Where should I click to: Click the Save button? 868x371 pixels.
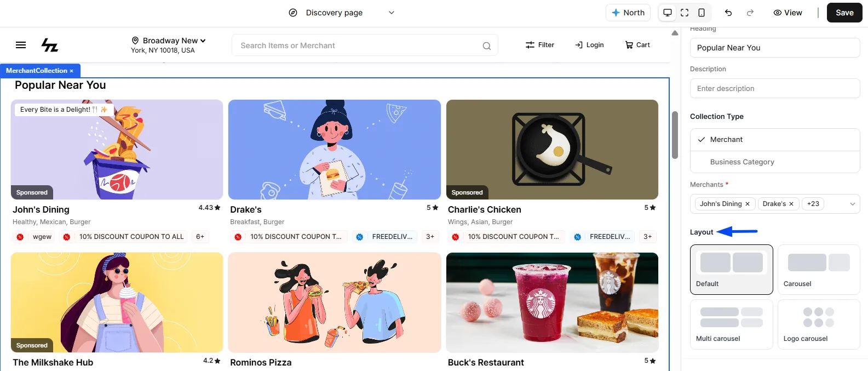click(844, 13)
